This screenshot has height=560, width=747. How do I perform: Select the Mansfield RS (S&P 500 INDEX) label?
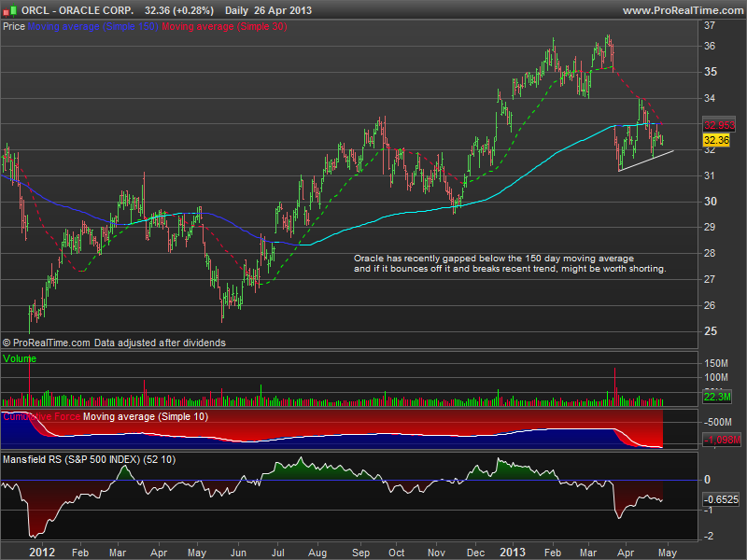coord(89,459)
